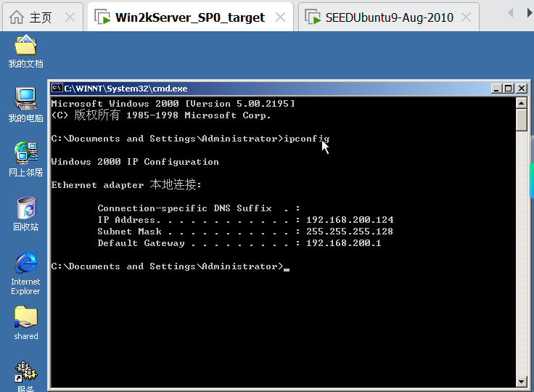
Task: Click the last command prompt with the cursor
Action: pyautogui.click(x=171, y=266)
